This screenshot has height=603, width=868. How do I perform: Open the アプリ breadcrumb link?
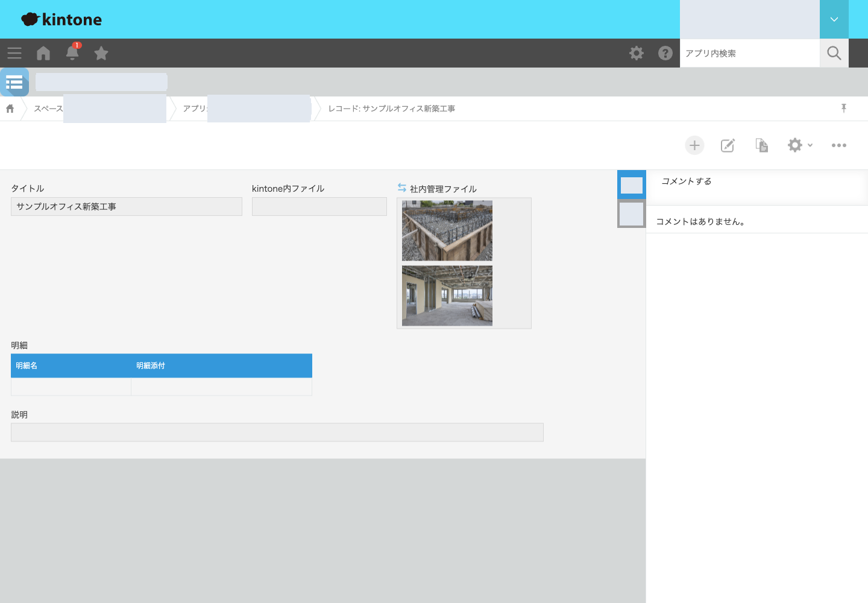click(195, 109)
